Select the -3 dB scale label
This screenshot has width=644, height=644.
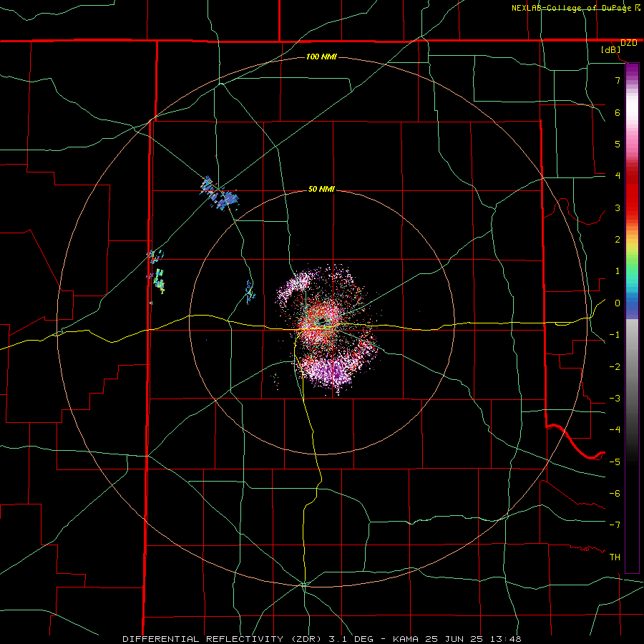click(615, 399)
